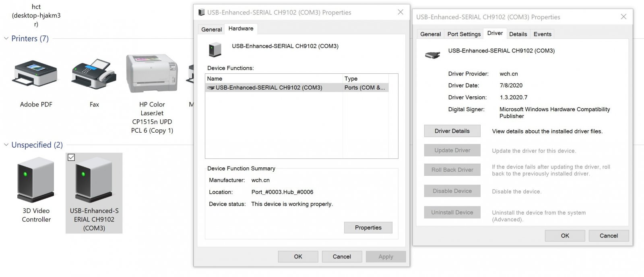
Task: Click the Manufacturer value 'wch.cn' in Hardware tab
Action: (260, 180)
